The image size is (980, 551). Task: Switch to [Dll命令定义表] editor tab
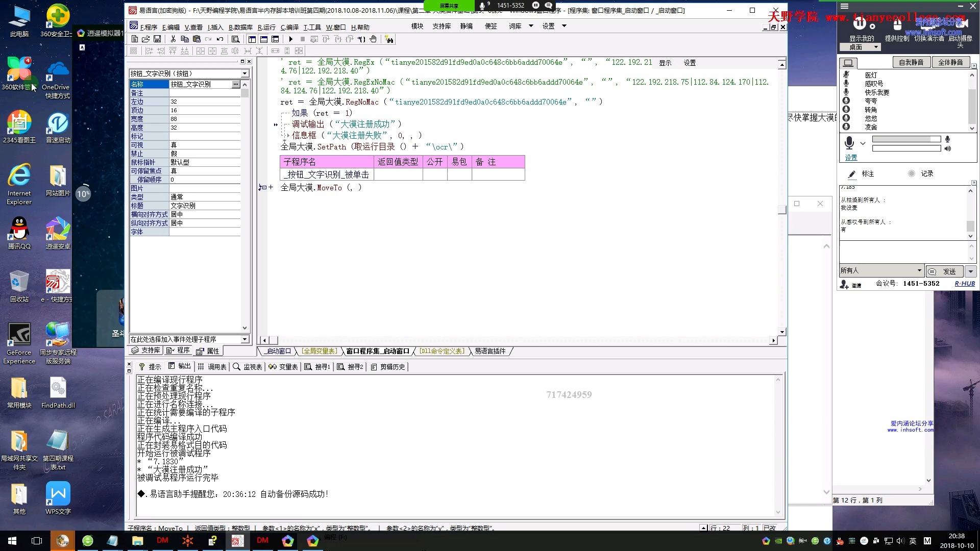click(442, 351)
